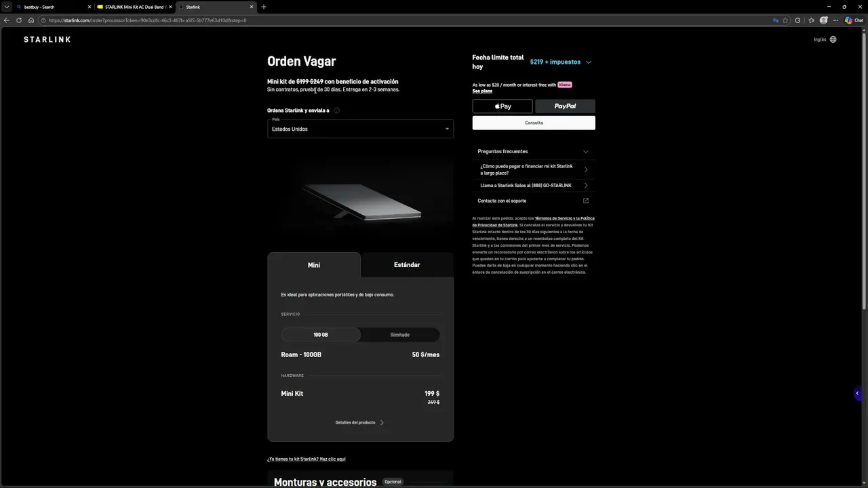Close the bestbuy - Search tab
868x488 pixels.
tap(89, 7)
